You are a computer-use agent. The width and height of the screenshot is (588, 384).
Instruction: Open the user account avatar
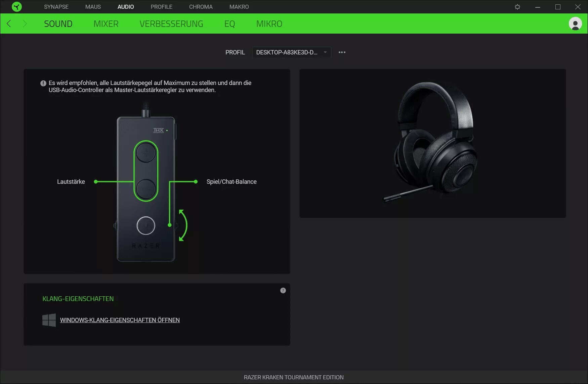click(575, 24)
